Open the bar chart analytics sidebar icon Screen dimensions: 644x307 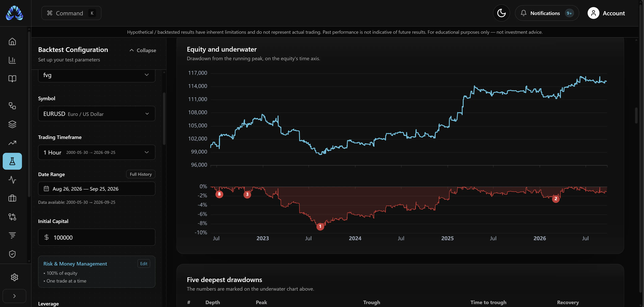coord(12,60)
